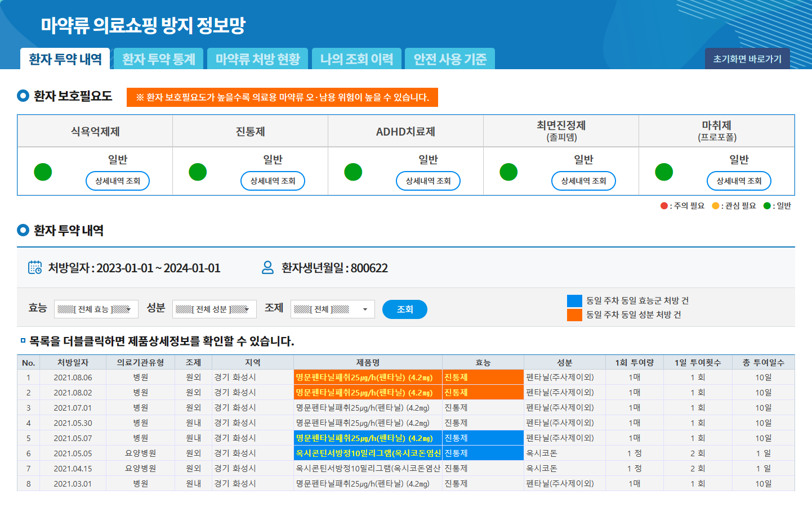812x508 pixels.
Task: Click the red 주의 필요 legend dot
Action: click(x=664, y=206)
